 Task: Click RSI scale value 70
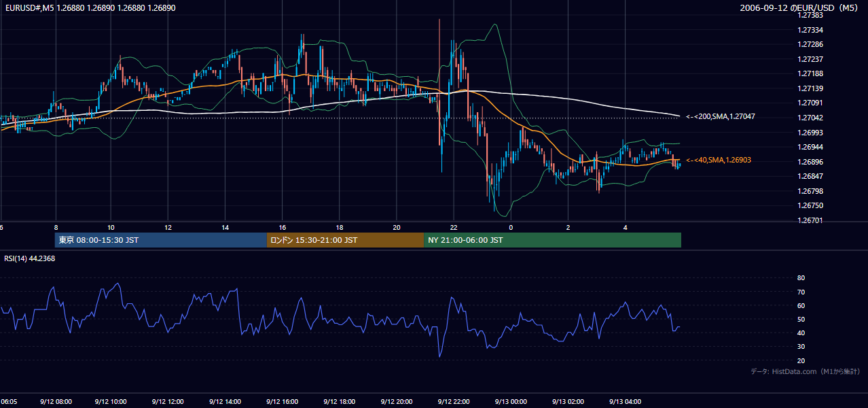pos(801,292)
